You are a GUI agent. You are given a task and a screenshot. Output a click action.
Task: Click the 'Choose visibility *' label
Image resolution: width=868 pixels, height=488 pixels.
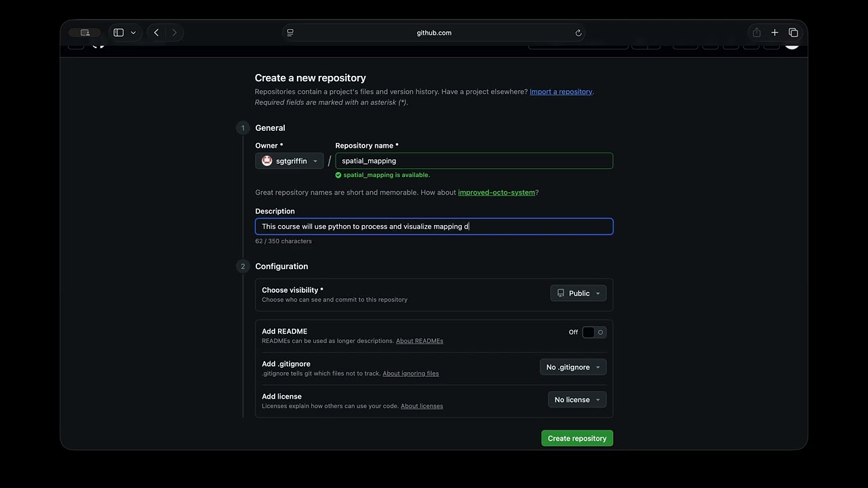[292, 290]
